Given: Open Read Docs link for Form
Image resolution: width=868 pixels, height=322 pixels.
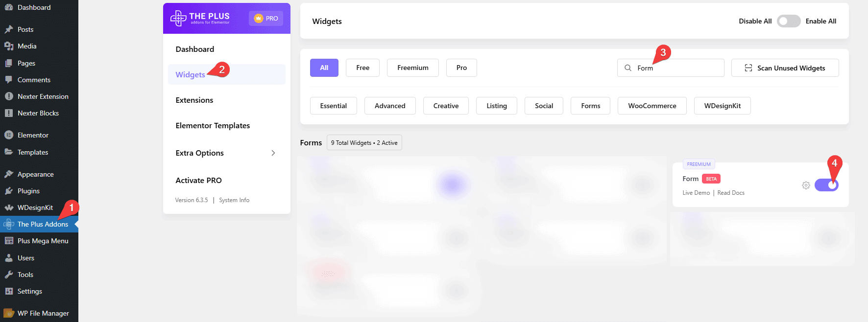Looking at the screenshot, I should (x=731, y=193).
